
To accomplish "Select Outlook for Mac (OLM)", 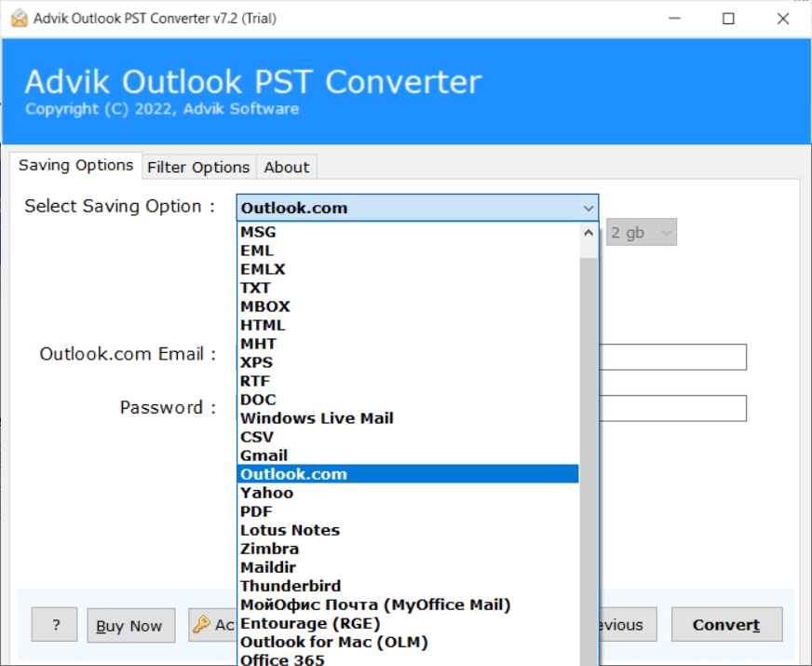I will coord(408,642).
